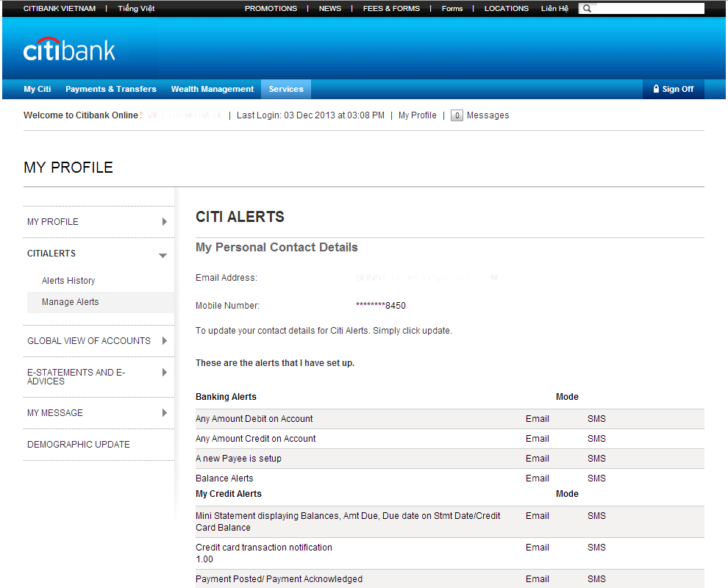Click the credit card notification 1.00 value
The width and height of the screenshot is (728, 588).
(x=204, y=559)
